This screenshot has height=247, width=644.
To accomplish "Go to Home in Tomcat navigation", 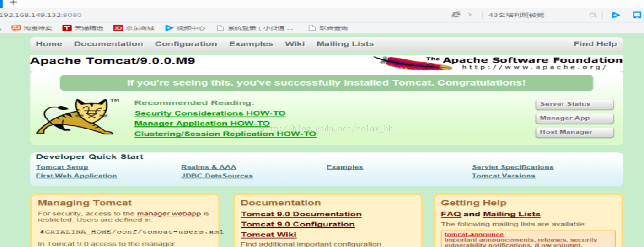I will (49, 44).
